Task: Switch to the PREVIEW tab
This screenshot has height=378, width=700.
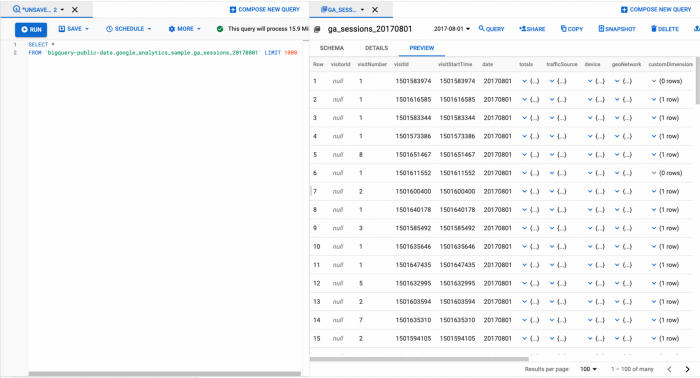Action: 421,48
